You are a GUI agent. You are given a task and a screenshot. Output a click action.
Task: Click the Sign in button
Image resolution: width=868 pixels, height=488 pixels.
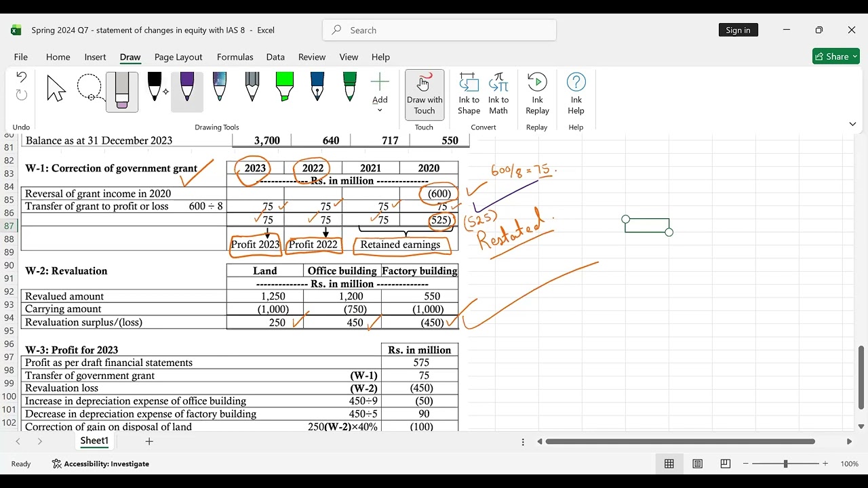[x=738, y=30]
